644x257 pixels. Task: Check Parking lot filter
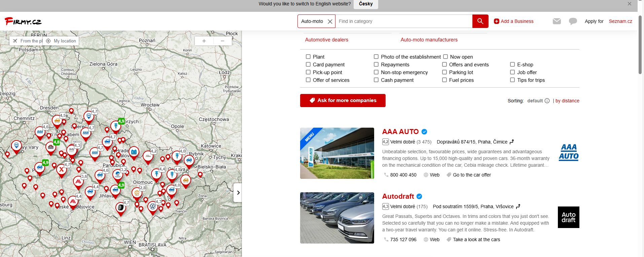coord(444,72)
